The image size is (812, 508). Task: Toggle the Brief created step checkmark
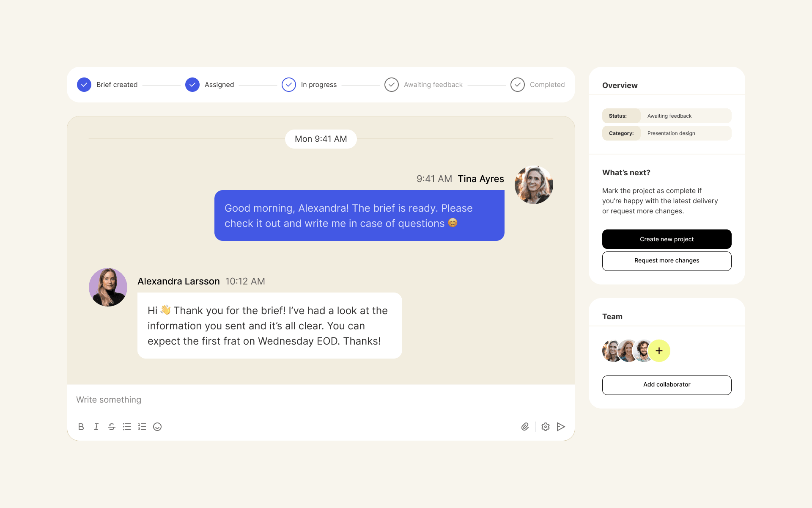coord(84,85)
